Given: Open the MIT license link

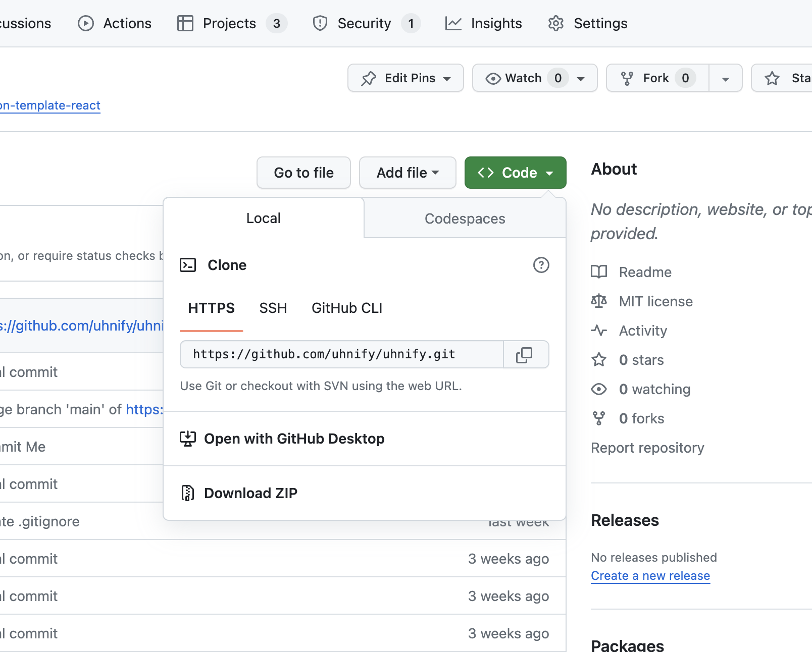Looking at the screenshot, I should pos(655,301).
